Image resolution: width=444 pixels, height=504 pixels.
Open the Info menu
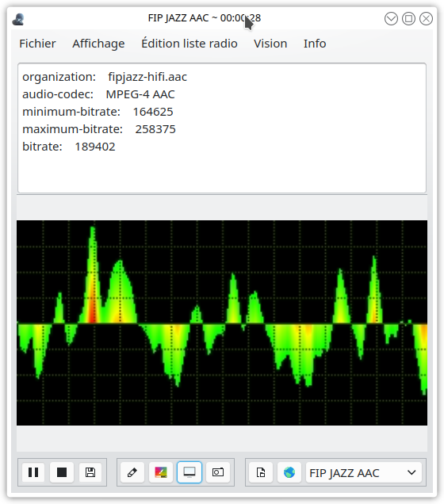click(x=315, y=44)
